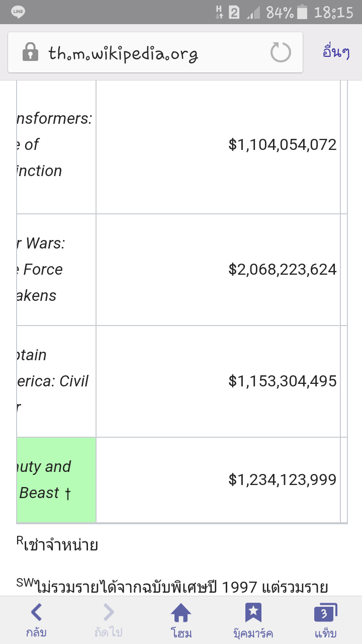Tap the reload page icon

(x=281, y=52)
